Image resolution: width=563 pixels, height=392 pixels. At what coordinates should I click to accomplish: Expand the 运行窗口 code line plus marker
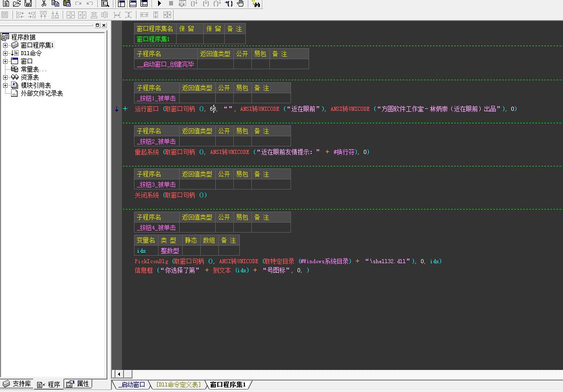(125, 109)
